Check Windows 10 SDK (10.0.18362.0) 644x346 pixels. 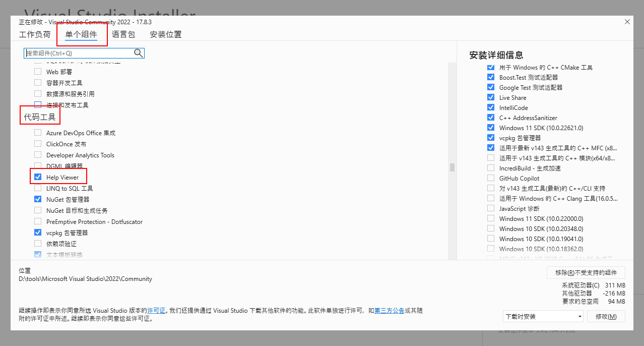pos(491,249)
